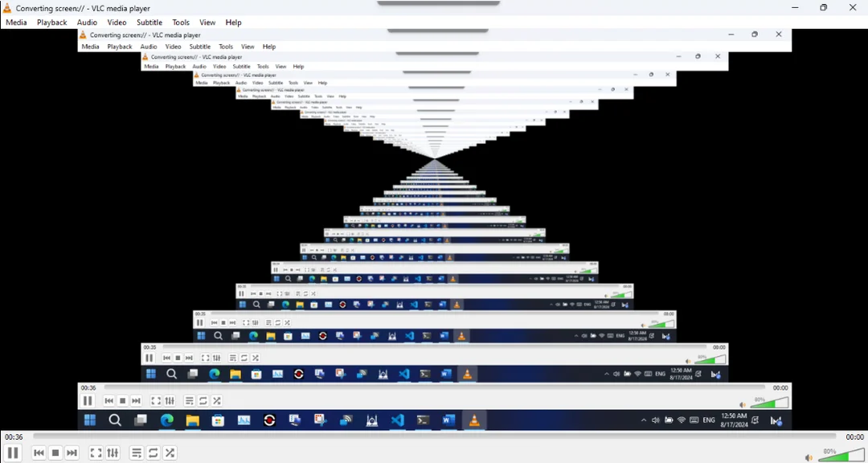868x463 pixels.
Task: Click the Help menu in the second-largest nested menu bar
Action: pos(298,67)
